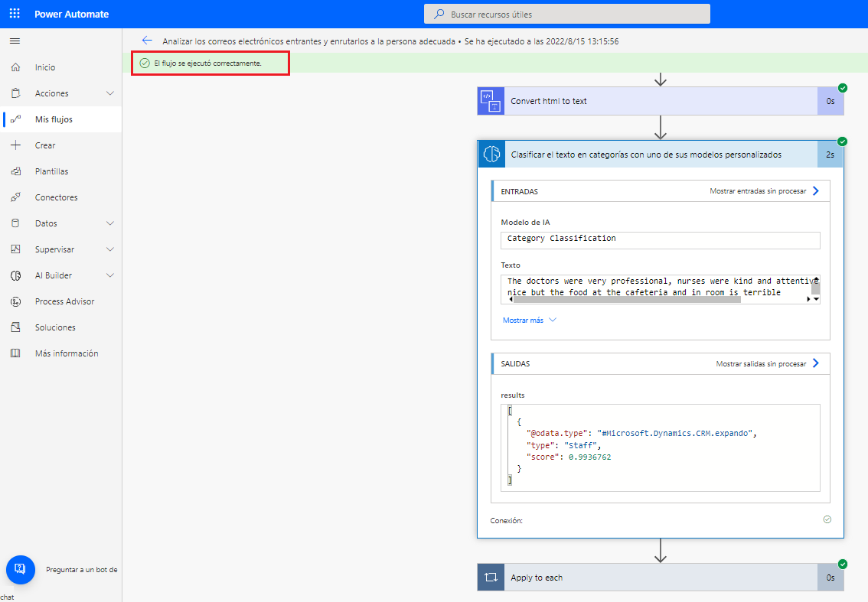Image resolution: width=868 pixels, height=602 pixels.
Task: Click the Buscar recursos útiles search field
Action: coord(567,14)
